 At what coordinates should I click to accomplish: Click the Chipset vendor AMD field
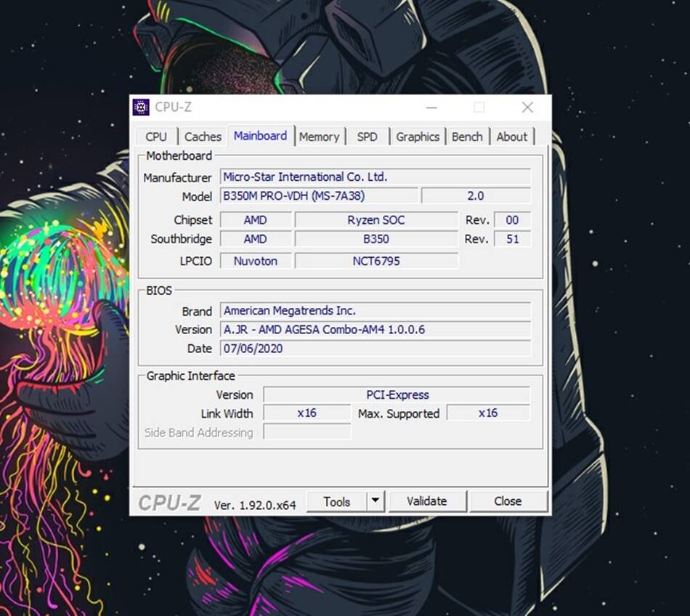pyautogui.click(x=256, y=220)
